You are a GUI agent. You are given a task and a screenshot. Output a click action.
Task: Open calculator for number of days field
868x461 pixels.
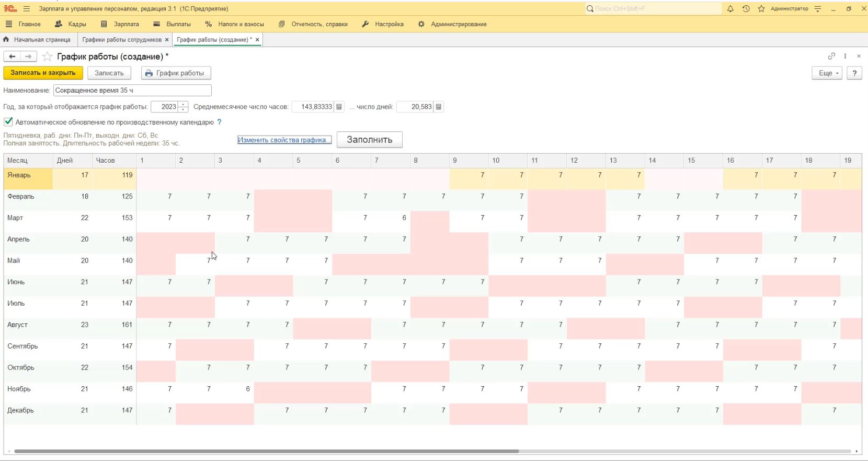tap(439, 107)
